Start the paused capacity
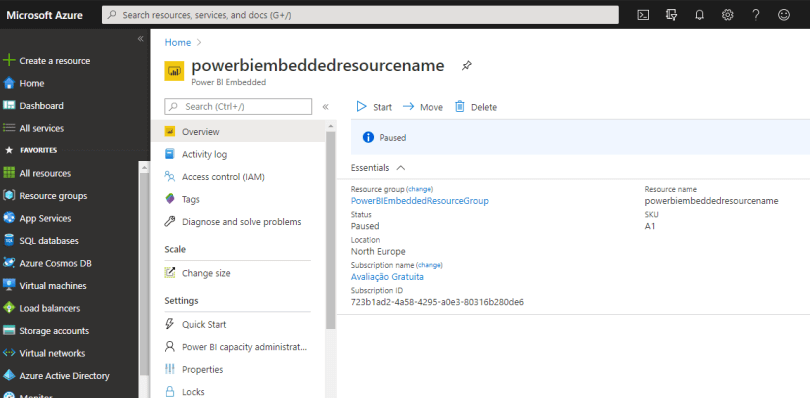Screen dimensions: 810x398 [x=374, y=107]
